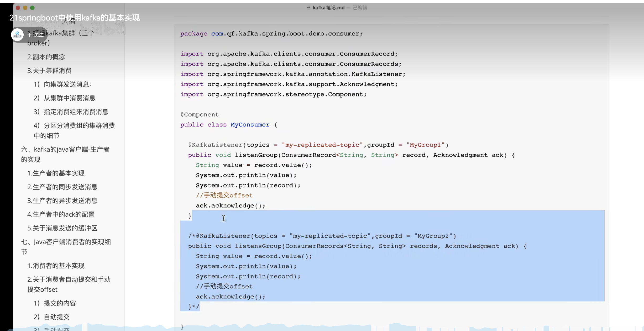Screen dimensions: 644x331
Task: Jump to outline heading 3.关于集群消费
Action: 49,70
